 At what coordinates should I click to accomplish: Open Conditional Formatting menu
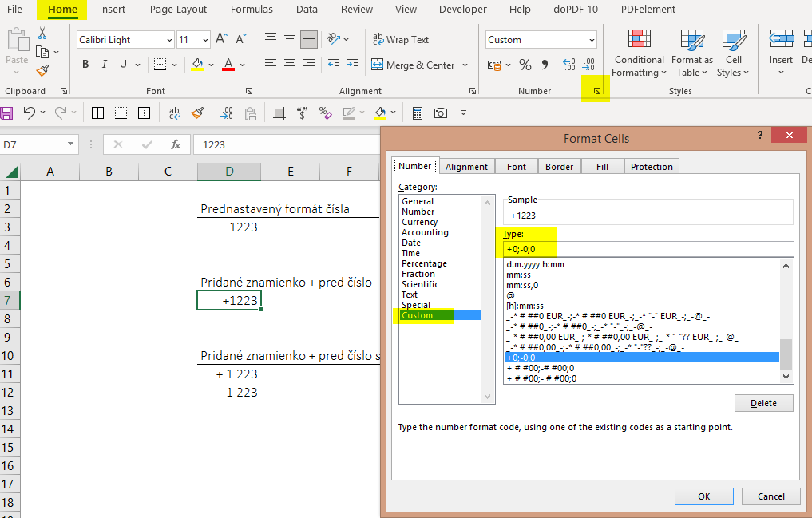click(x=639, y=53)
